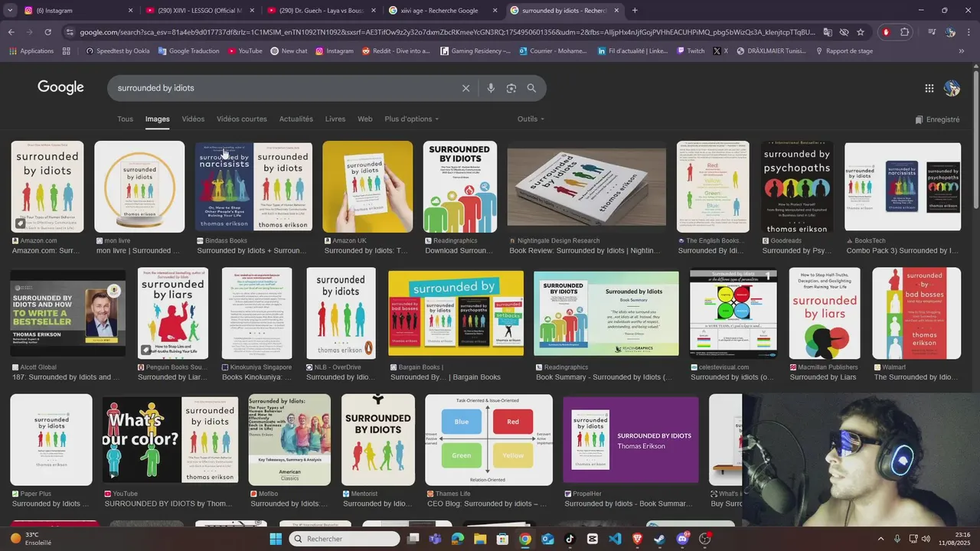The width and height of the screenshot is (980, 551).
Task: Open the 'What's your color?' YouTube thumbnail
Action: point(170,440)
